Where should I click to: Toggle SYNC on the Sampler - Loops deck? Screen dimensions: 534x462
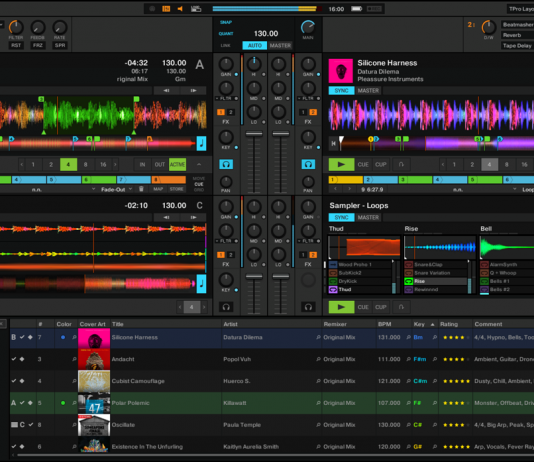341,218
